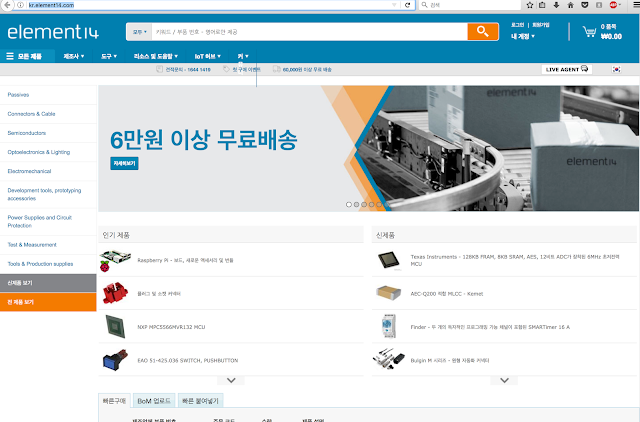Viewport: 640px width, 422px height.
Task: Click the Kemet MLCC capacitor image
Action: click(388, 293)
